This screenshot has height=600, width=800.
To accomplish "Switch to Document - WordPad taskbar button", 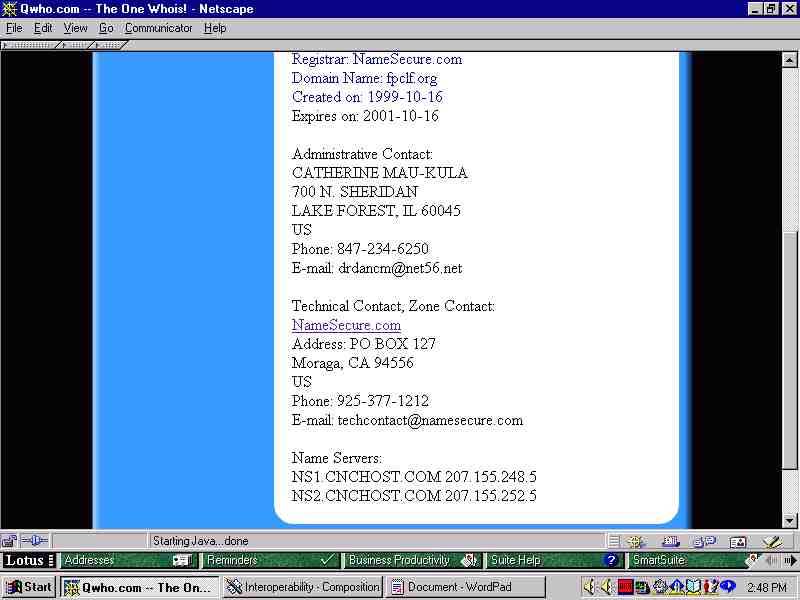I will (x=465, y=587).
